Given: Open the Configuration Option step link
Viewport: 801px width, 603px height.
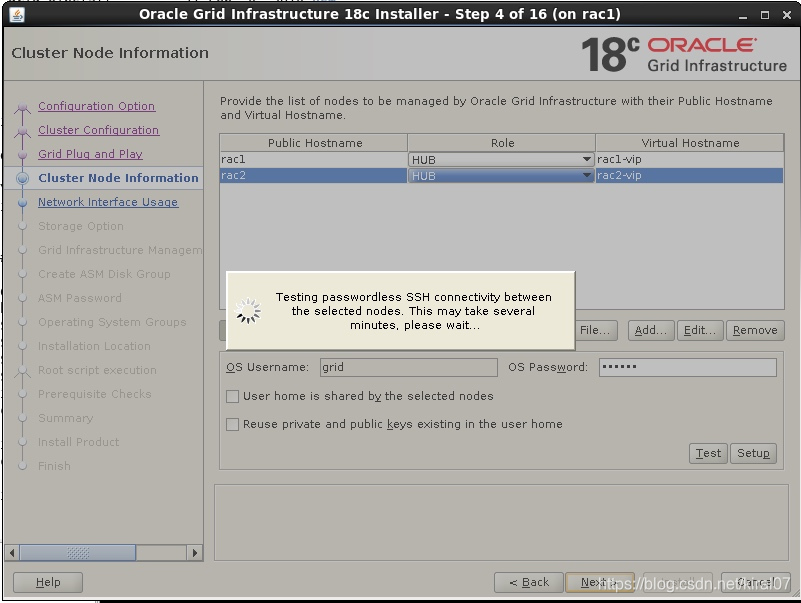Looking at the screenshot, I should 97,106.
